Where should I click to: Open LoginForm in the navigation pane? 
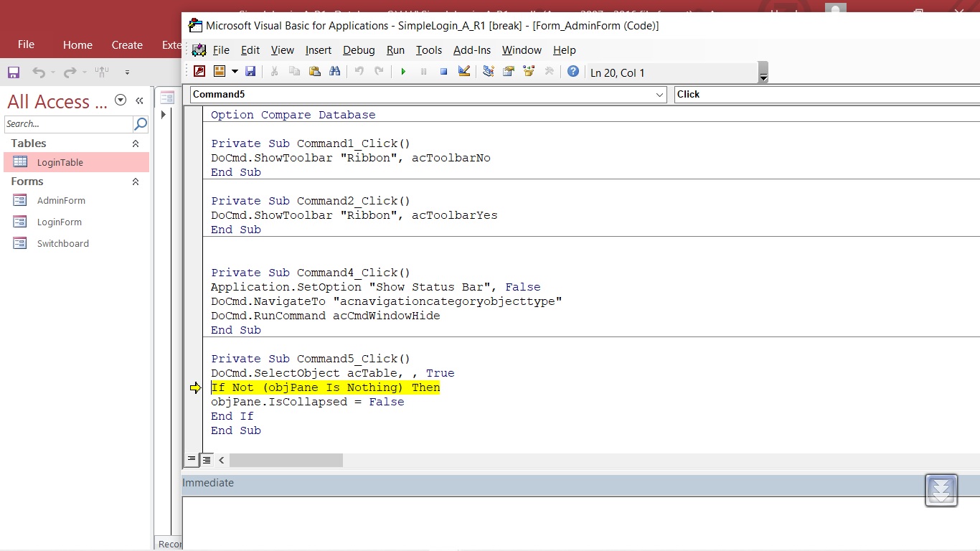point(59,222)
